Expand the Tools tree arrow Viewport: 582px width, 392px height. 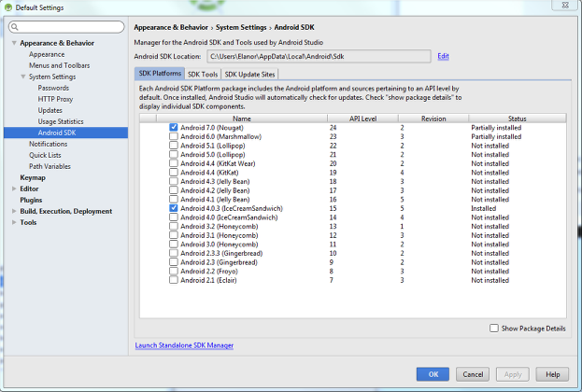pos(14,222)
